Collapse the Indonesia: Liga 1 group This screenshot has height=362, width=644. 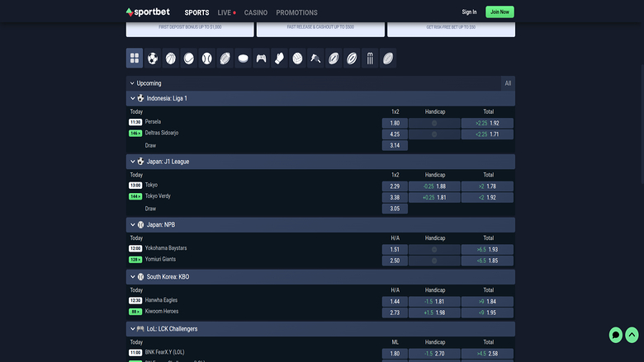132,98
